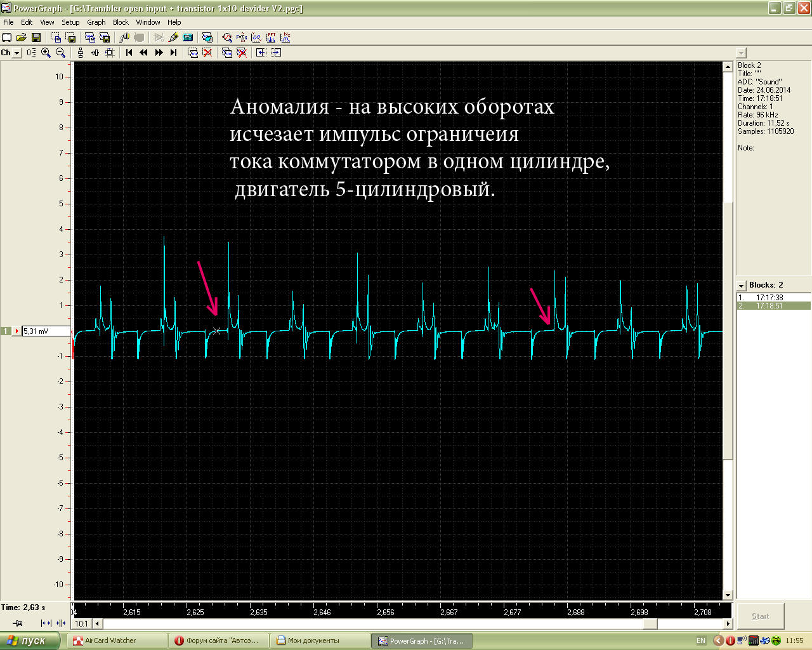The width and height of the screenshot is (812, 650).
Task: Open the Block menu
Action: pos(121,22)
